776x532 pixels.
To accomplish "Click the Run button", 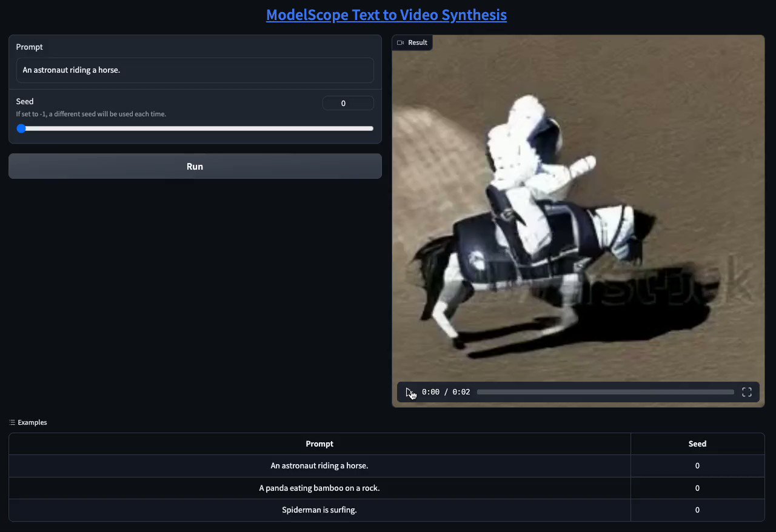I will 195,166.
